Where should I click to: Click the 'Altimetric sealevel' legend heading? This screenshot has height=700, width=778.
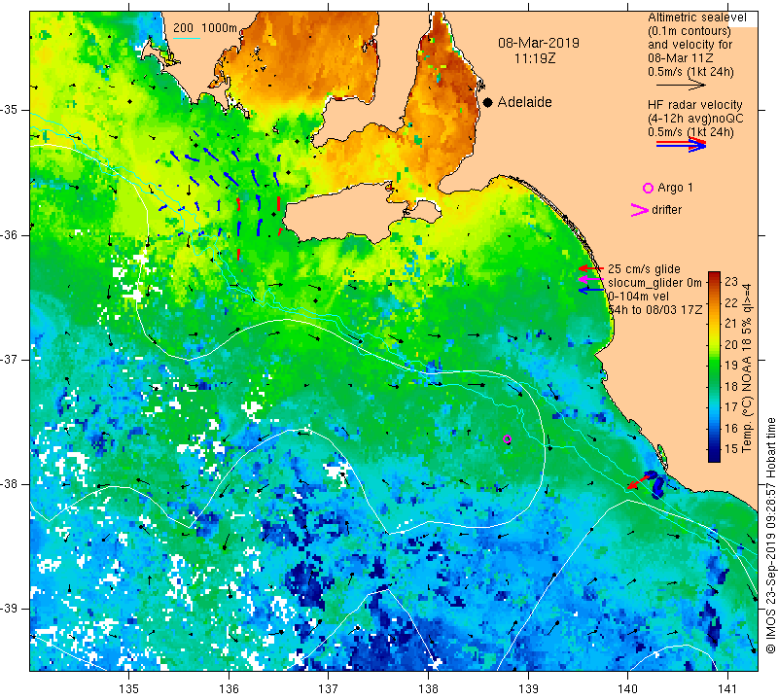click(x=696, y=17)
